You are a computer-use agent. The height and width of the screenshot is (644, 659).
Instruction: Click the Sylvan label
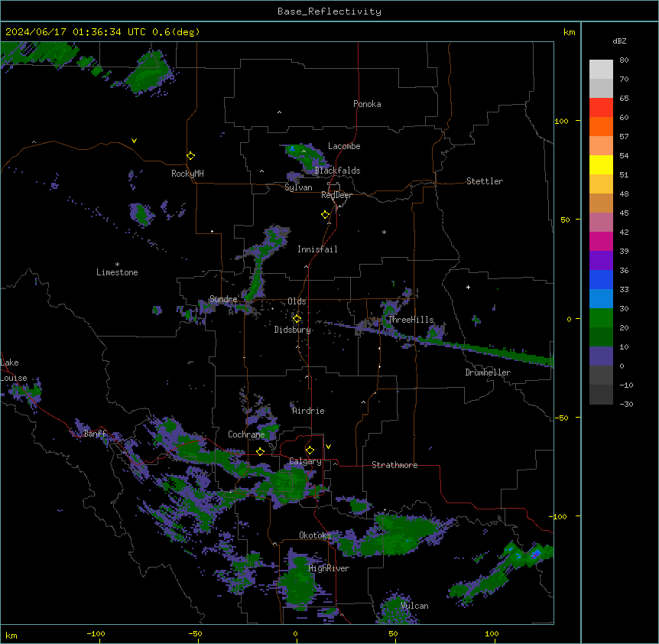click(298, 187)
